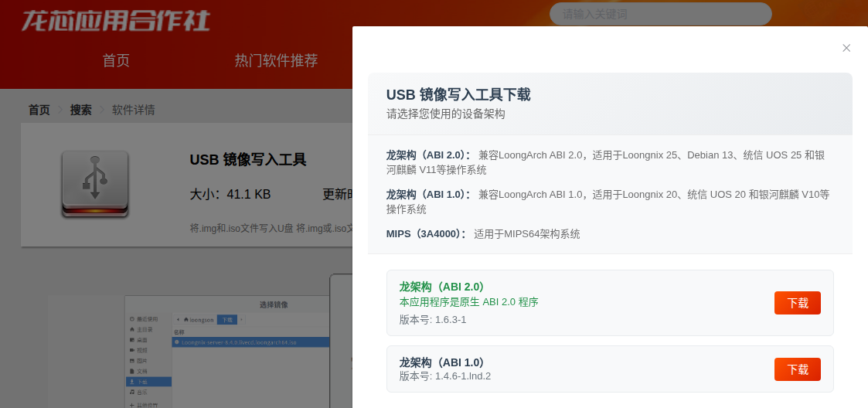
Task: Click the path back arrow in preview
Action: coord(177,320)
